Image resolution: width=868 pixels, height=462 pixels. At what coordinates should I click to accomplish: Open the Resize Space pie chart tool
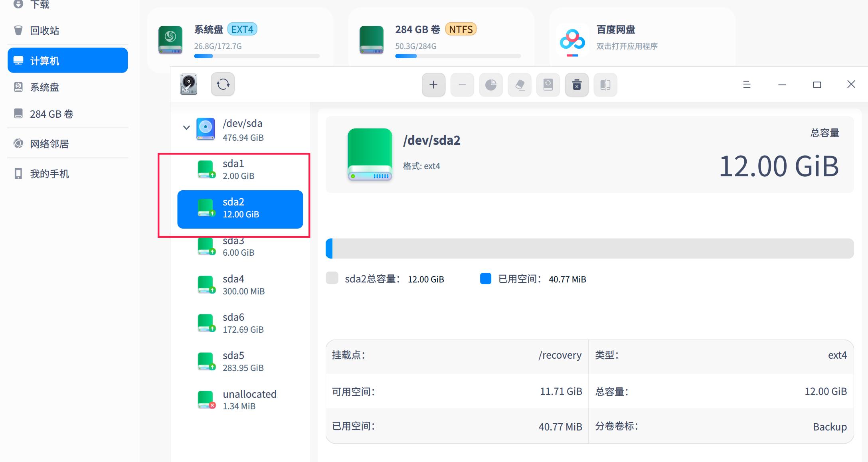(491, 85)
